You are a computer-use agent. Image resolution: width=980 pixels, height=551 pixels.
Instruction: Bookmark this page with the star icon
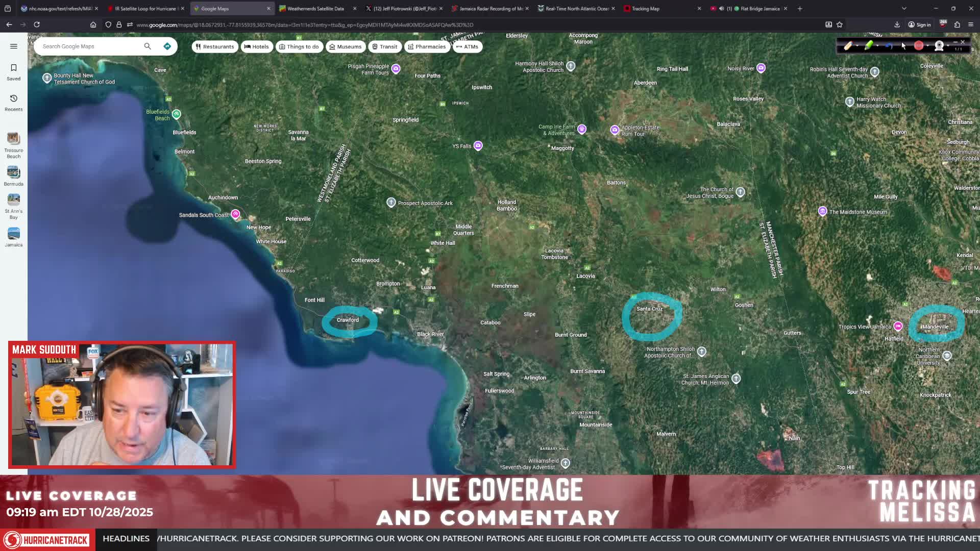[840, 24]
